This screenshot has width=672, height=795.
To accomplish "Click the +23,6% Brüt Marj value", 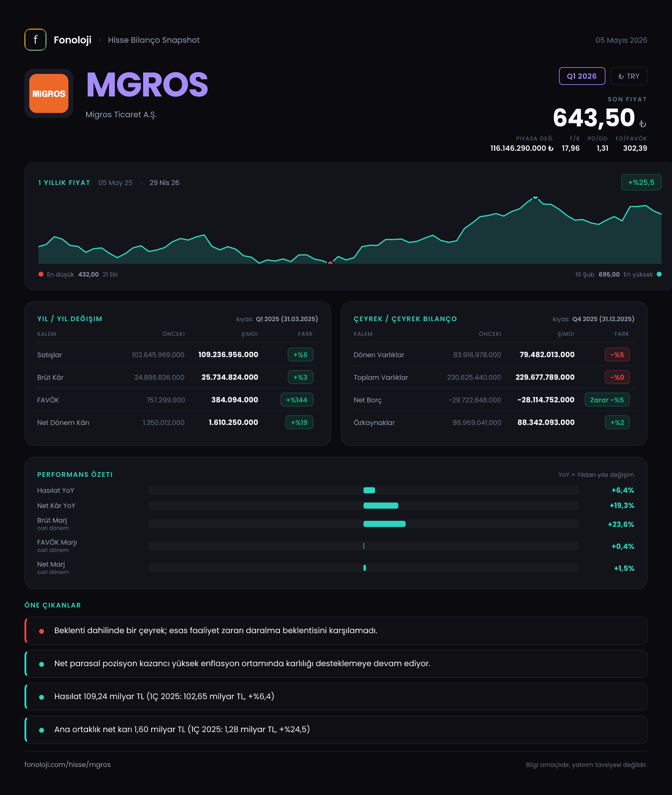I will click(621, 524).
